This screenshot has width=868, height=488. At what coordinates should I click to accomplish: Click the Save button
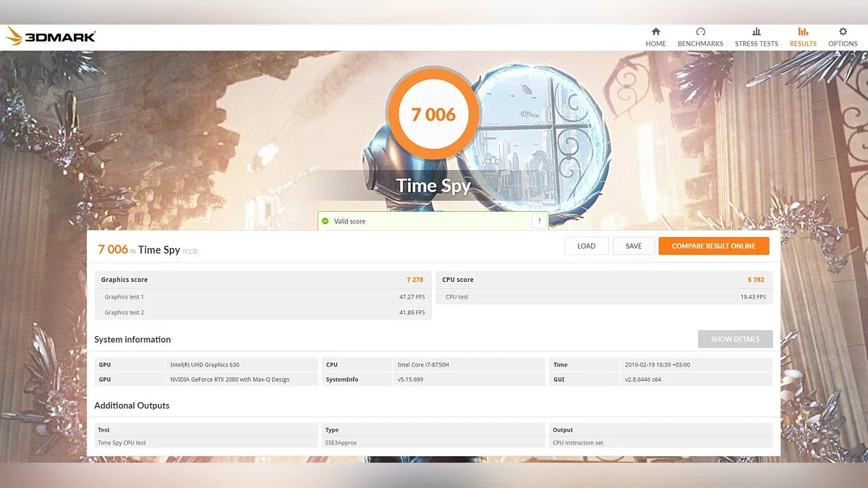pos(634,246)
